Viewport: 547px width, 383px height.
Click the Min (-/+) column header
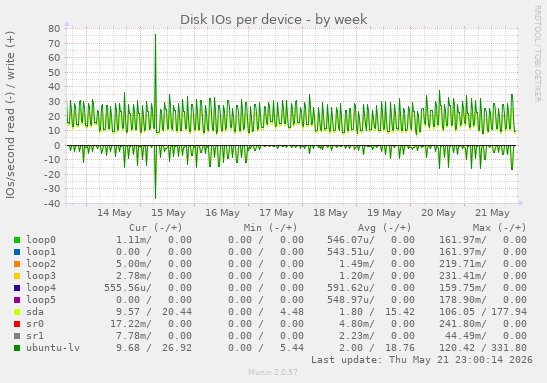270,228
